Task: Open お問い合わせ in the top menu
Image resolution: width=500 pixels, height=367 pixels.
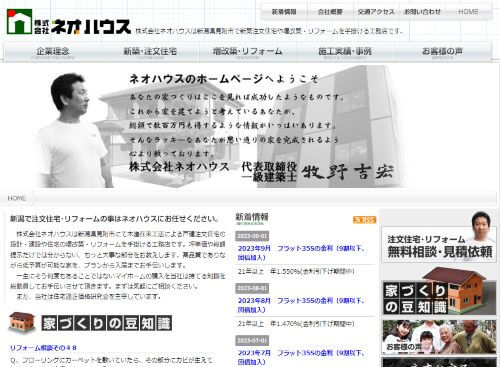Action: click(x=422, y=12)
